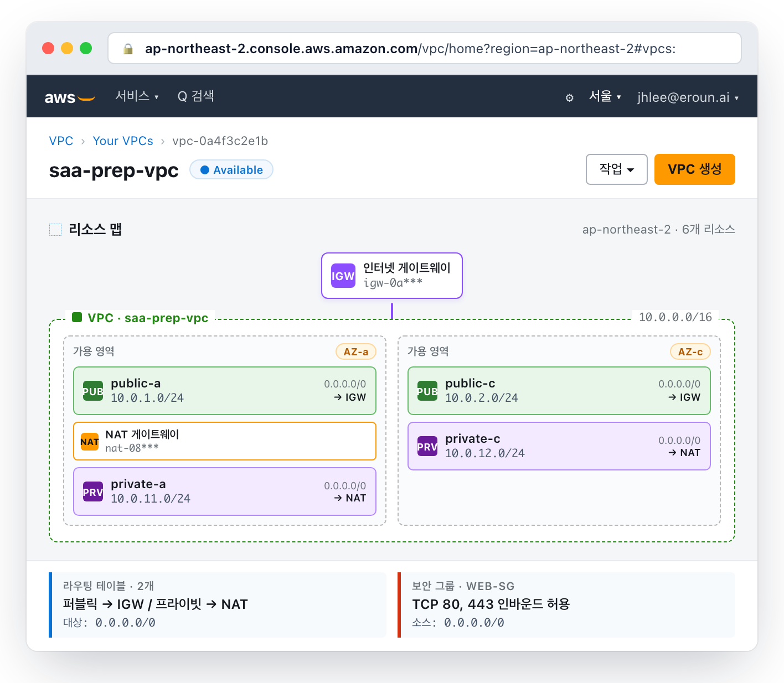This screenshot has width=784, height=683.
Task: Click the PRV icon for private-a
Action: coord(93,491)
